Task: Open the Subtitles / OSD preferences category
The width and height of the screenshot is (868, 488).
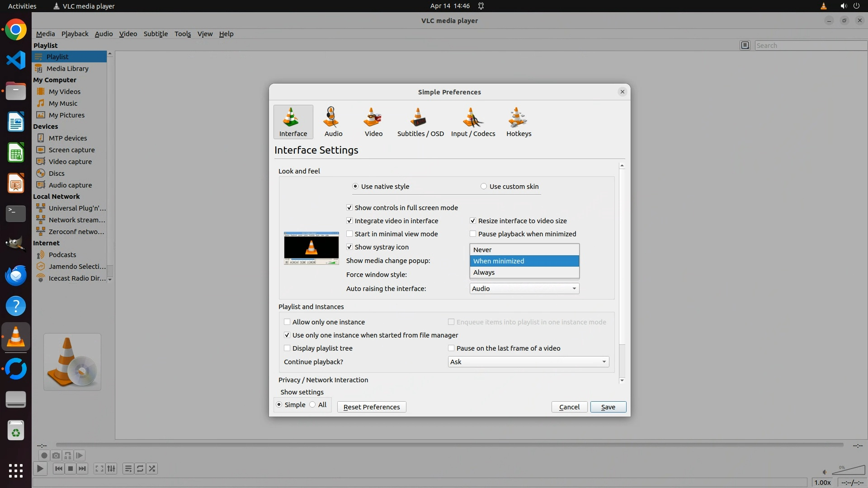Action: 420,122
